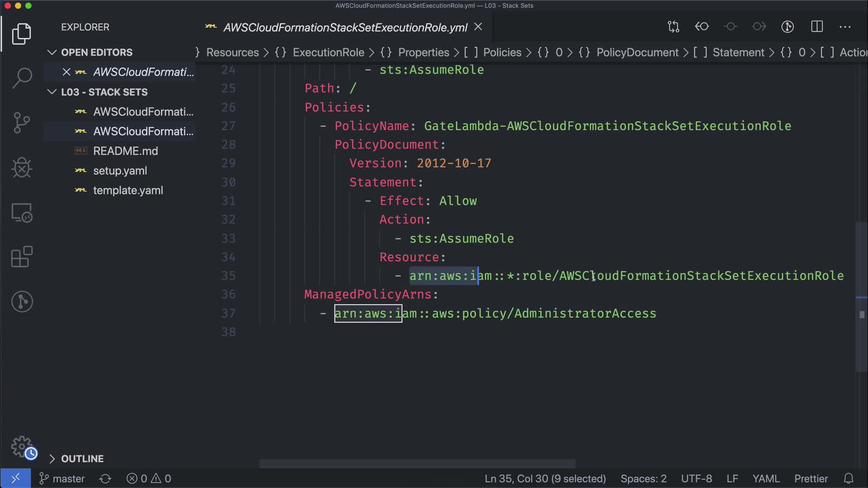Click the horizontal scrollbar of the editor
This screenshot has width=868, height=488.
417,464
